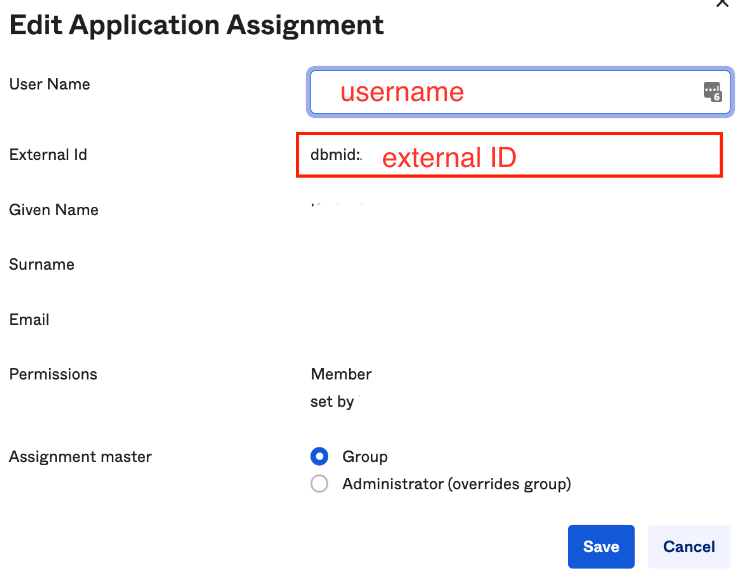Click the Permissions label

tap(53, 374)
